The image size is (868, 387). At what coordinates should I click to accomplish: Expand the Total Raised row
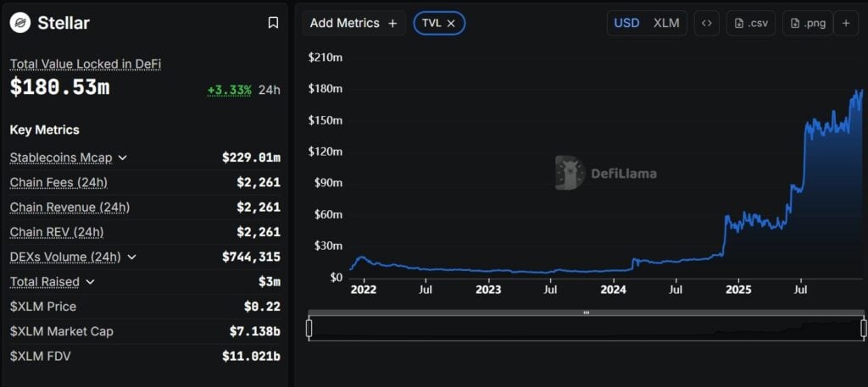click(x=90, y=282)
